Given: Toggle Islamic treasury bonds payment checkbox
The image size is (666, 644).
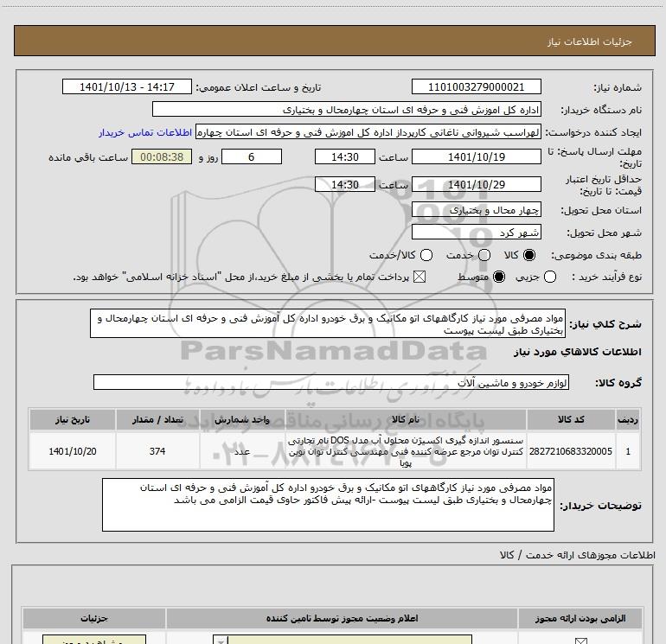Looking at the screenshot, I should tap(419, 277).
